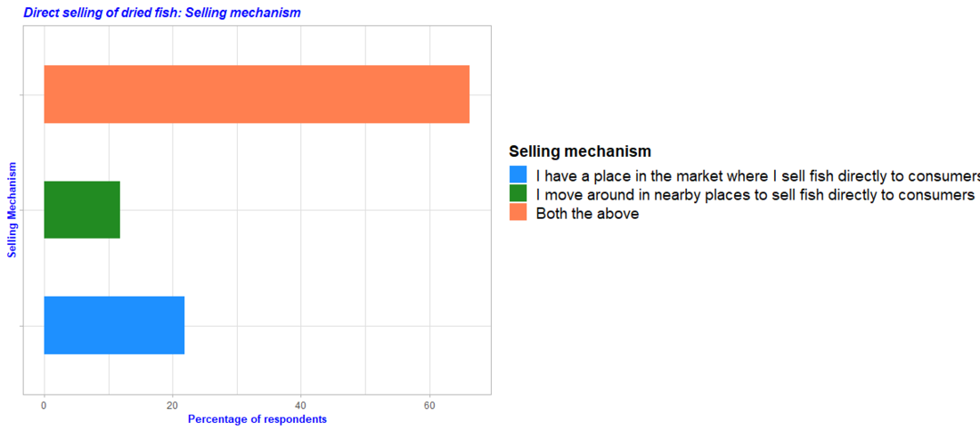980x431 pixels.
Task: Click the orange 'Both the above' bar
Action: point(257,94)
